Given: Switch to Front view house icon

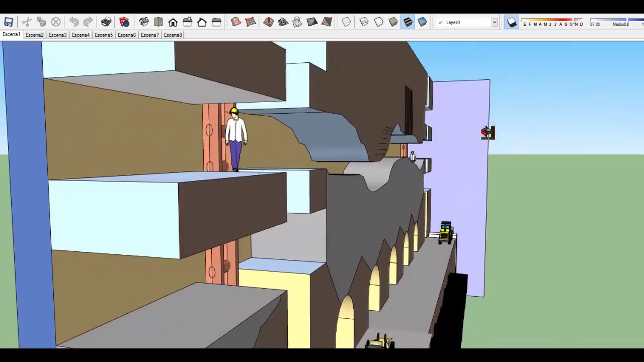Looking at the screenshot, I should 173,22.
